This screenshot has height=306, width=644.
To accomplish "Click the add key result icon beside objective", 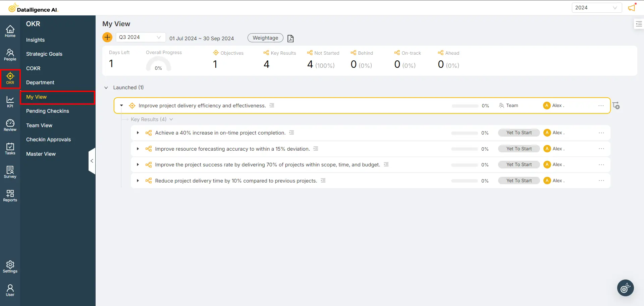I will 616,105.
